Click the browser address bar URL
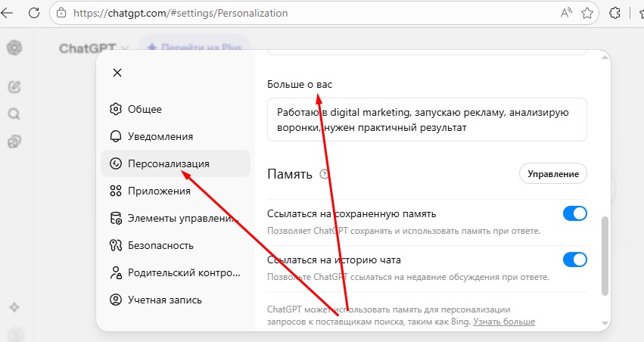Viewport: 644px width, 342px height. tap(181, 13)
